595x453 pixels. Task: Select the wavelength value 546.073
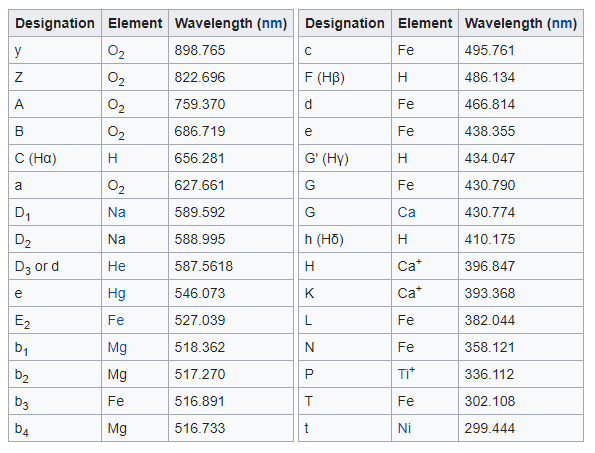point(200,293)
